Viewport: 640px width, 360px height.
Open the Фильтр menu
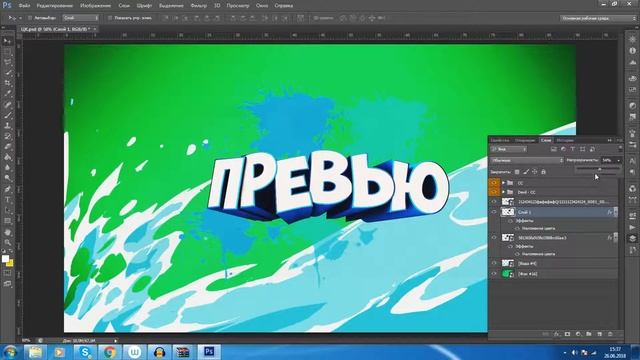[x=199, y=6]
